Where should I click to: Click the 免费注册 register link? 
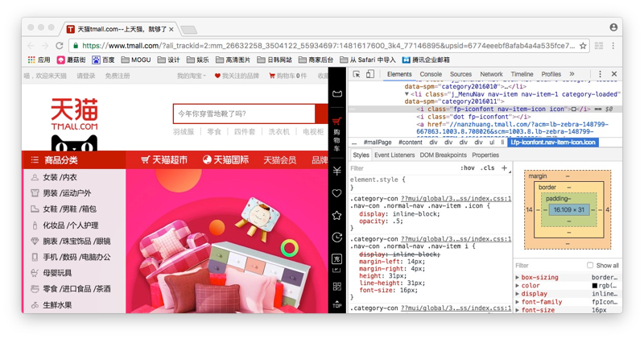pos(118,76)
